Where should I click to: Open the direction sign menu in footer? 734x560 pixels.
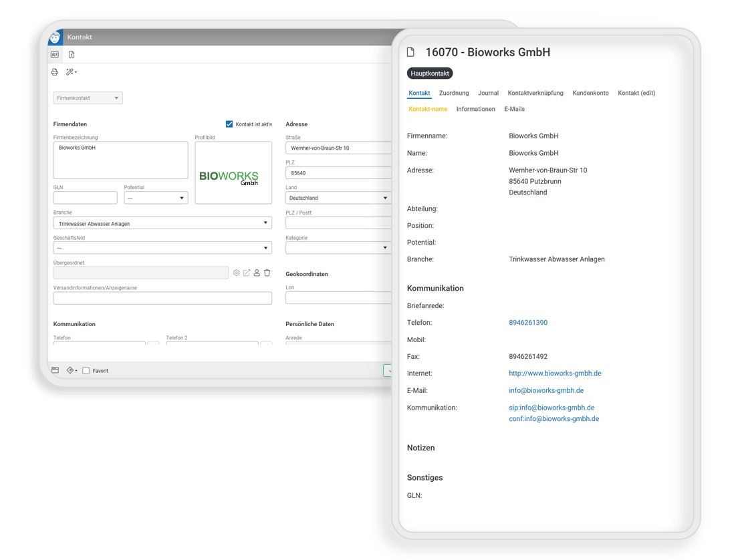click(x=71, y=370)
